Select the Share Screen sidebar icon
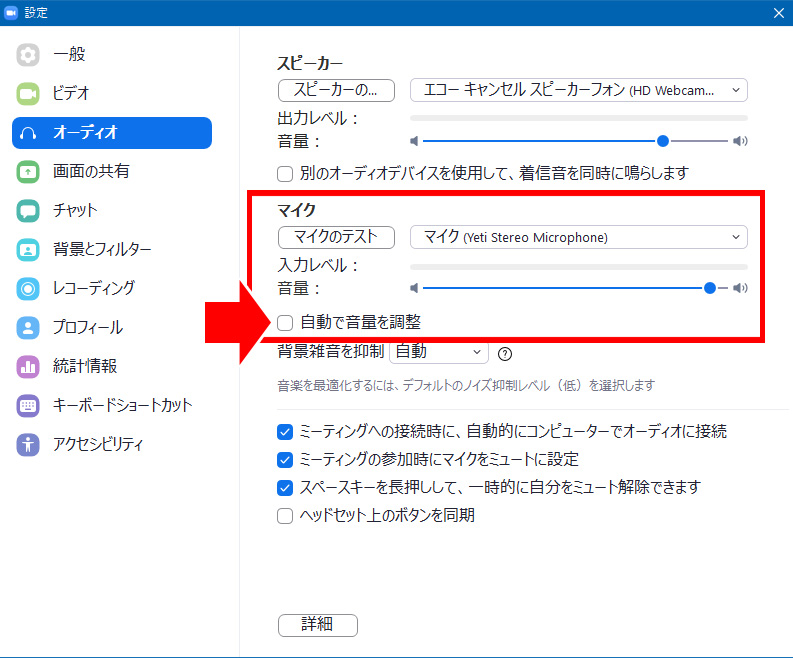 click(x=28, y=172)
